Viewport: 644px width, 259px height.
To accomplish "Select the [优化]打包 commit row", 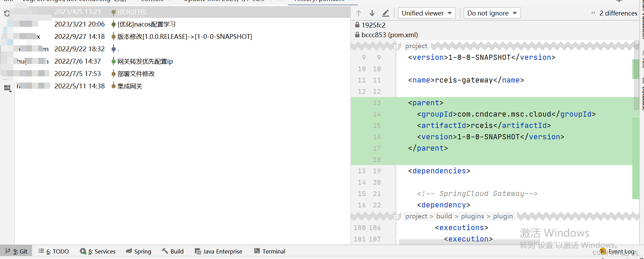I will (x=183, y=12).
